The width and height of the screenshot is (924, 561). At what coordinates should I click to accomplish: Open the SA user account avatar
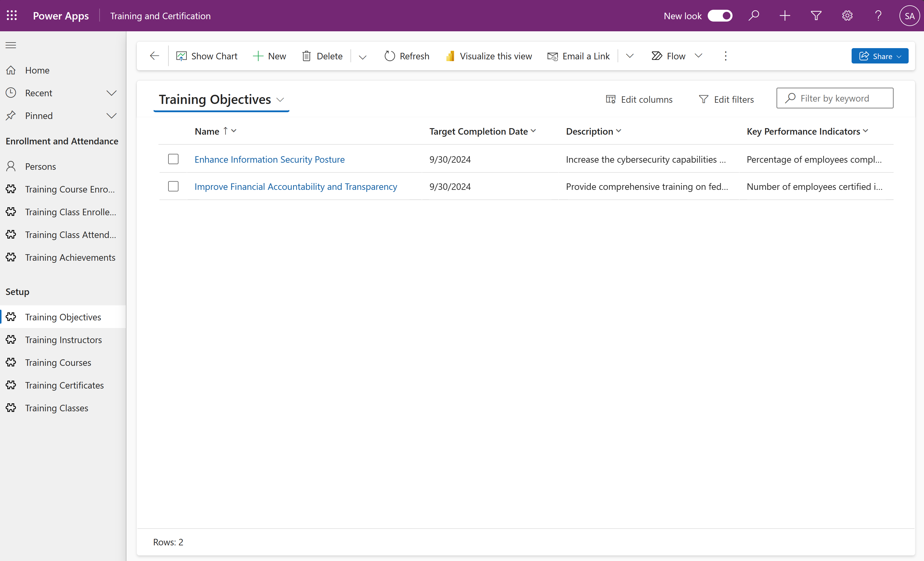(910, 16)
